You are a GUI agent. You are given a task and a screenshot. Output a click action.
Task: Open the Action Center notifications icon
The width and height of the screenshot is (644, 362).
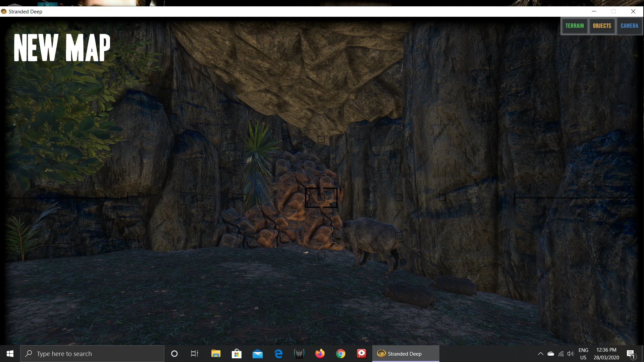point(631,354)
